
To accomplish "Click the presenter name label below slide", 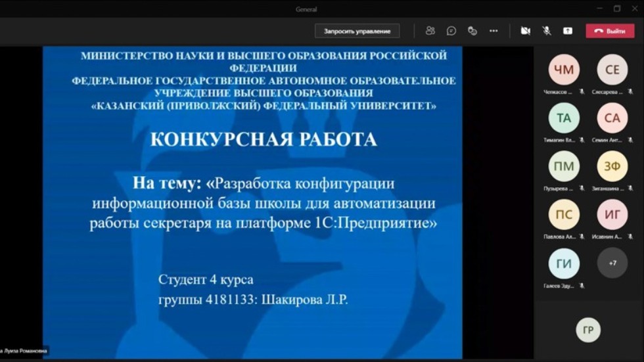I will [x=24, y=351].
